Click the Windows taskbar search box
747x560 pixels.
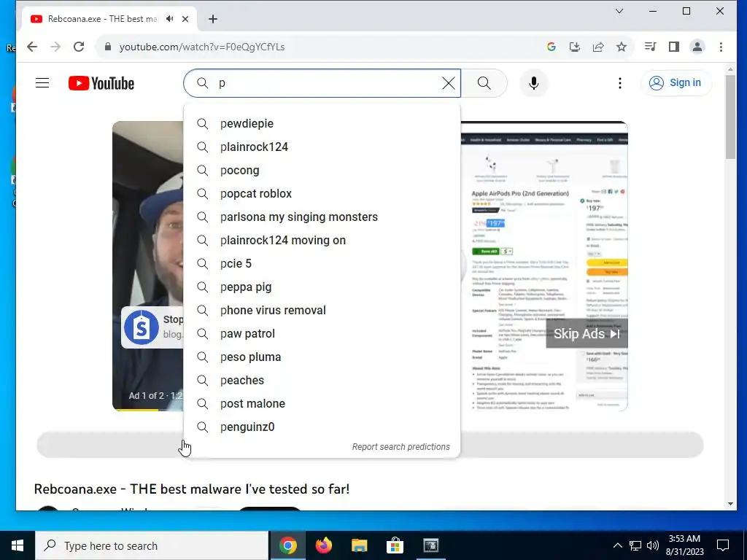point(152,545)
